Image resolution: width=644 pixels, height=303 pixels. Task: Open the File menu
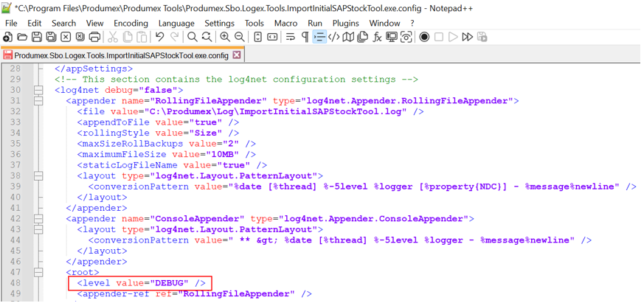tap(11, 23)
